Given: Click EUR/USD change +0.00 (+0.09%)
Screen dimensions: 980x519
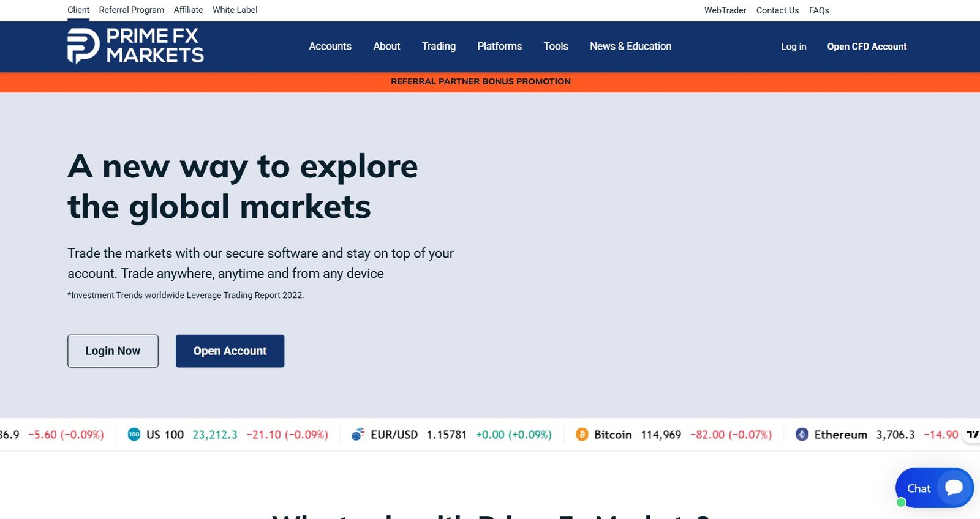Looking at the screenshot, I should (x=514, y=435).
